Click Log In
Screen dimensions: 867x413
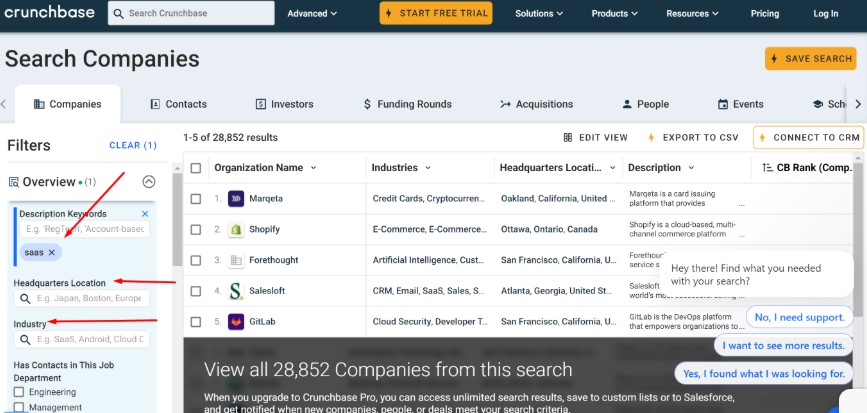pyautogui.click(x=826, y=14)
